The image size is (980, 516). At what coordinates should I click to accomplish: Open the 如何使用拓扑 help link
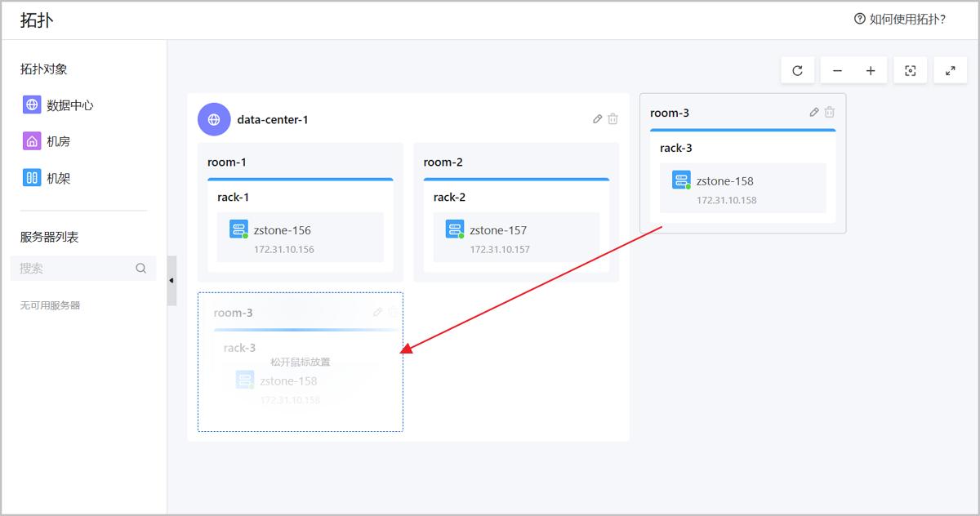pyautogui.click(x=907, y=19)
